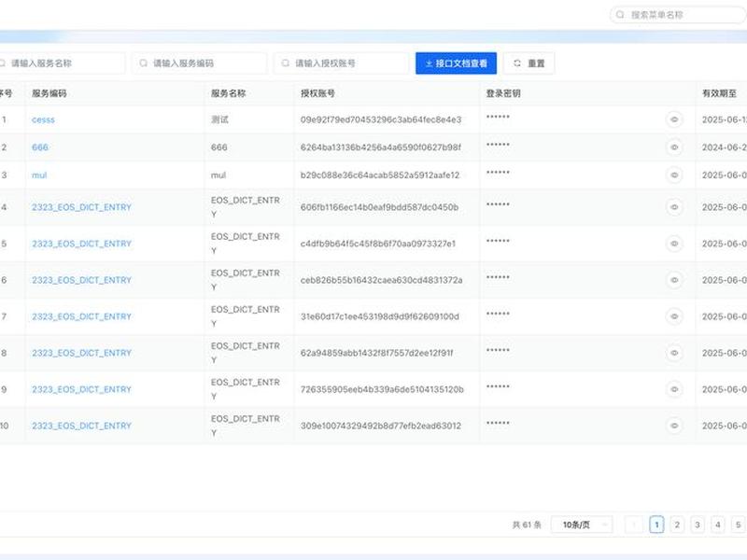
Task: Click the 共 61 条 total count text
Action: [x=527, y=525]
